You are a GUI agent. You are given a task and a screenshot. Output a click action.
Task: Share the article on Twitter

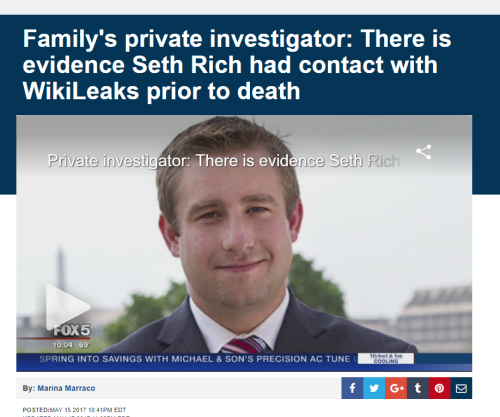[x=374, y=388]
